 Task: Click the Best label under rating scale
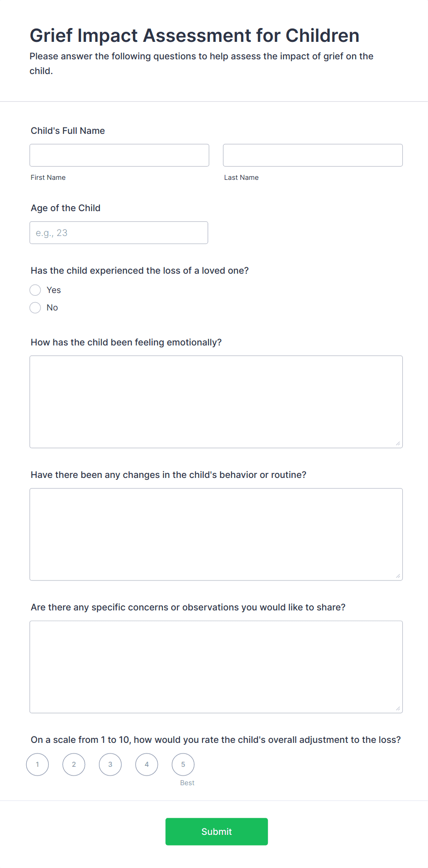pos(187,783)
